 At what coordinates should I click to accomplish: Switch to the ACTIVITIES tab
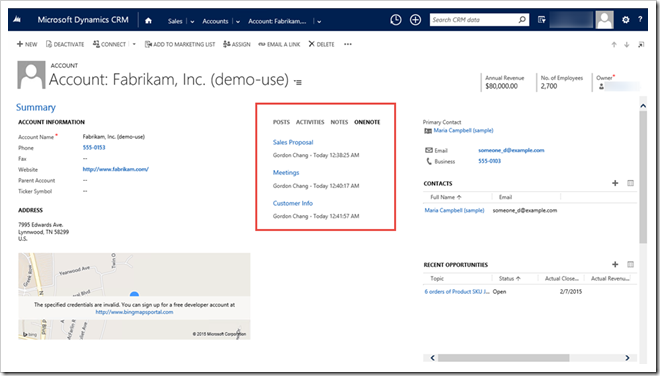[x=310, y=122]
